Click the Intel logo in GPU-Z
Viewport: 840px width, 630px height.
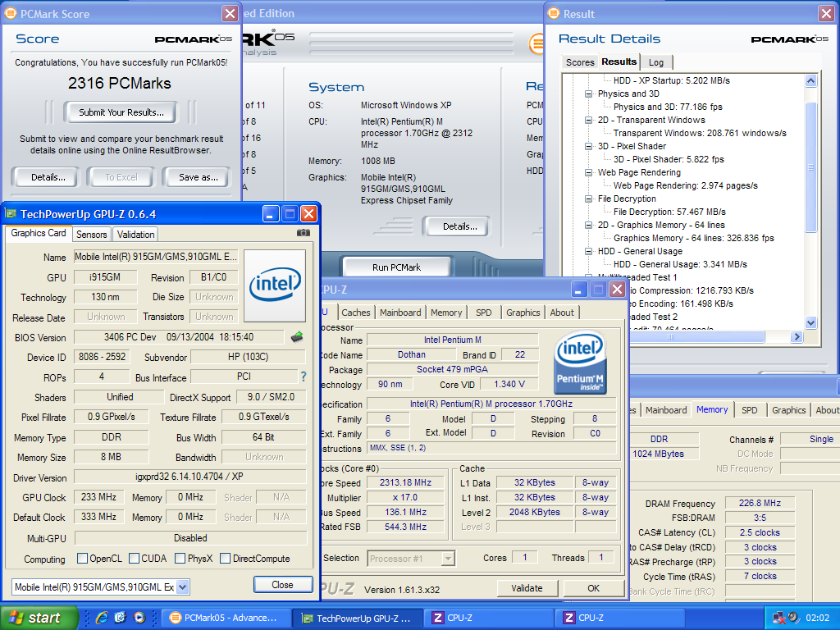(x=275, y=285)
